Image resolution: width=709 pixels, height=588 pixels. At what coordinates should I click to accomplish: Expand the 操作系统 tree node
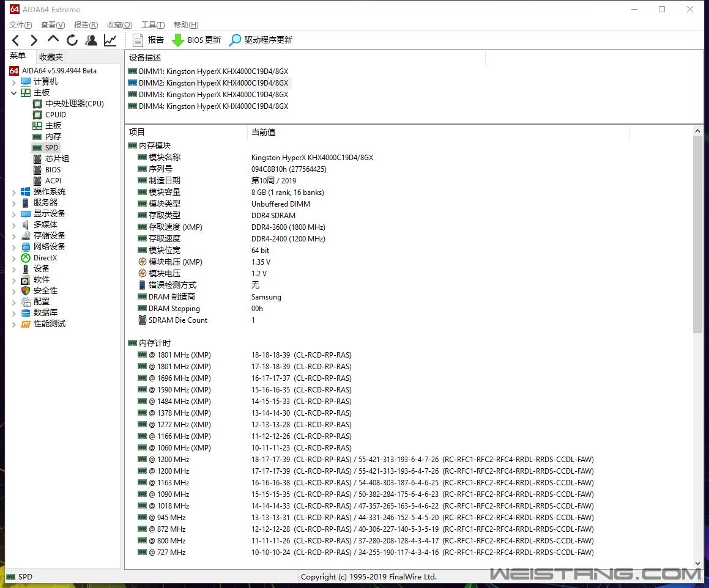pos(13,192)
